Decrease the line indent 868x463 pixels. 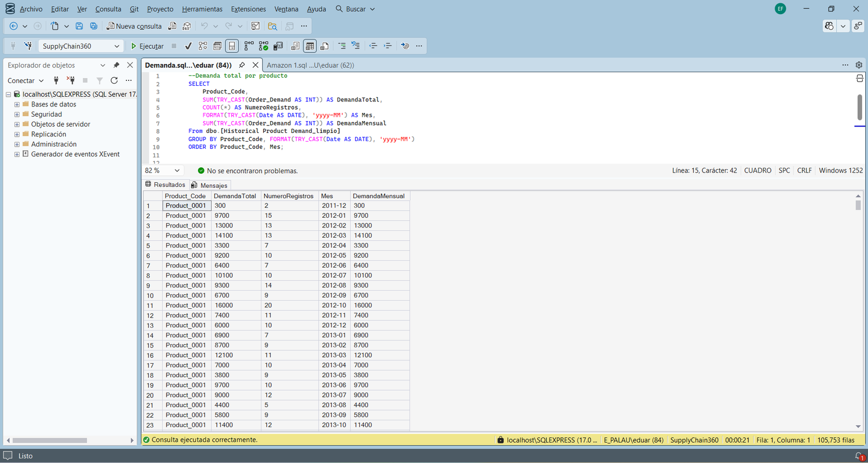[x=373, y=46]
